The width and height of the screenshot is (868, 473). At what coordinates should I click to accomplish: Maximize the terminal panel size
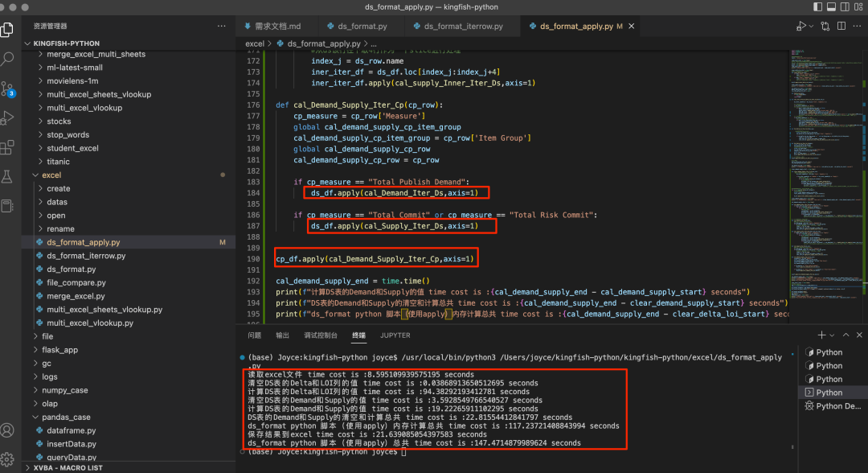(x=845, y=335)
